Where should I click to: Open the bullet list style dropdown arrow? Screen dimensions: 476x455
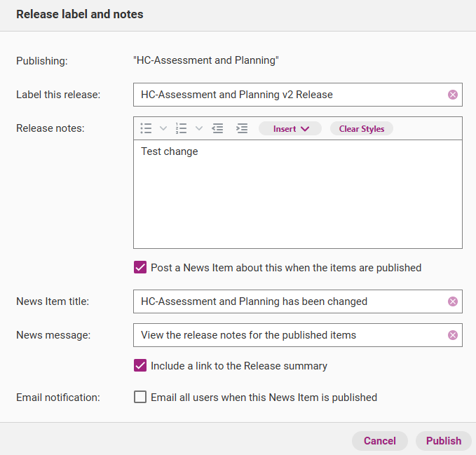click(x=163, y=128)
